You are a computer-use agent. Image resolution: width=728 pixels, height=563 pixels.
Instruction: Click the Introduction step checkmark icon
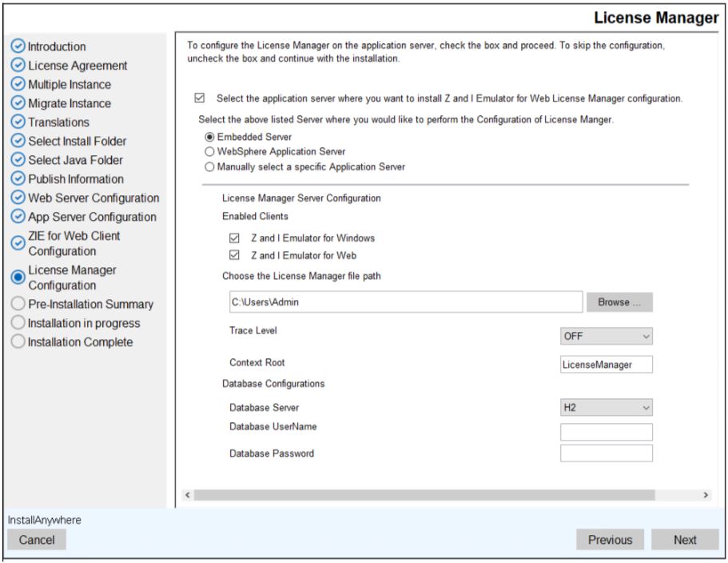pos(19,46)
